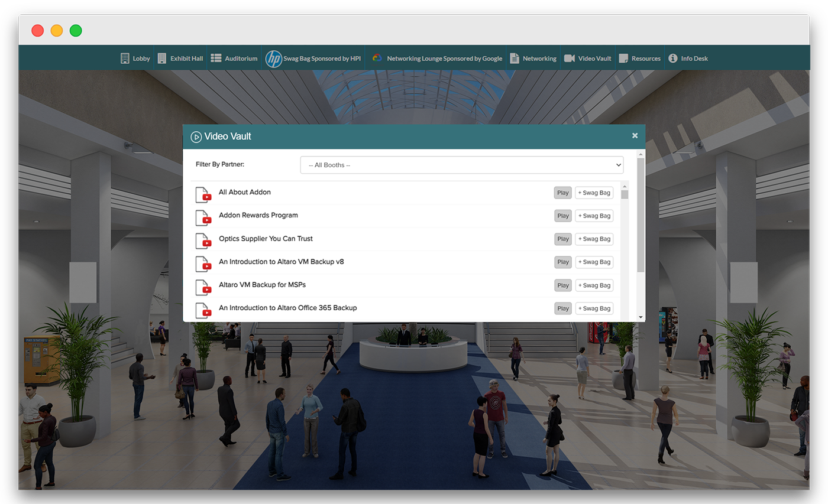Screen dimensions: 828x504
Task: Add An Introduction to Altaro Office 365 Backup to Swag Bag
Action: click(x=594, y=308)
